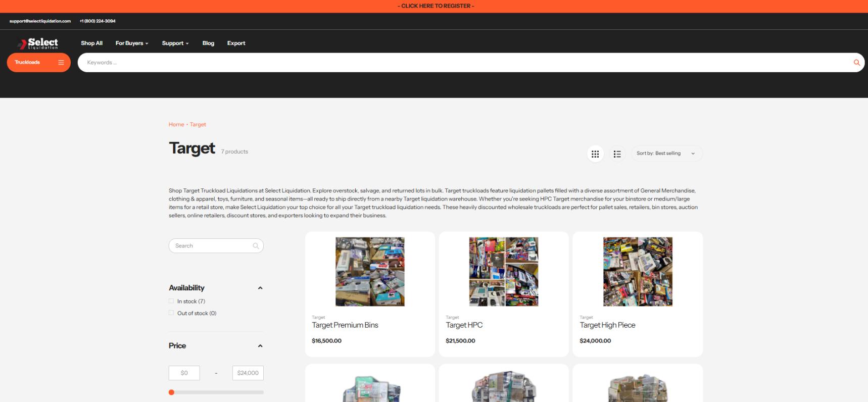Open the Target Premium Bins product title

345,325
